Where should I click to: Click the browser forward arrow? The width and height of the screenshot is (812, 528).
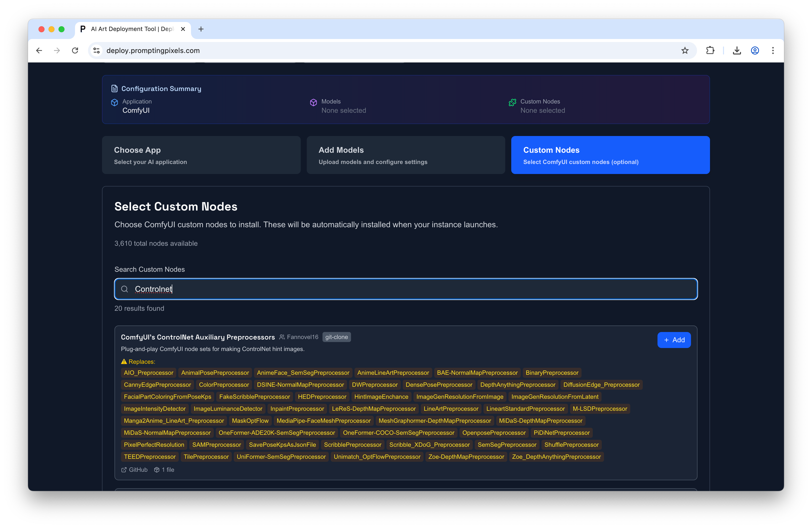click(57, 50)
